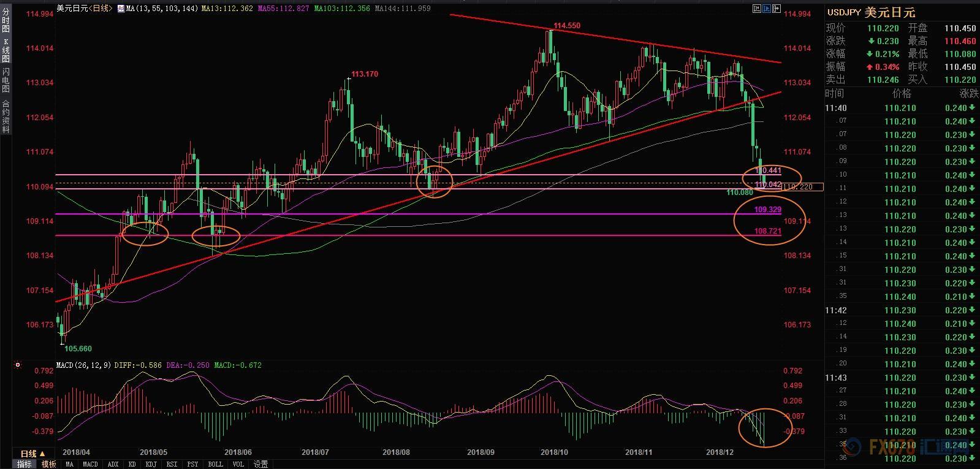The height and width of the screenshot is (469, 980).
Task: Click the 11:40 tick row time
Action: [836, 108]
